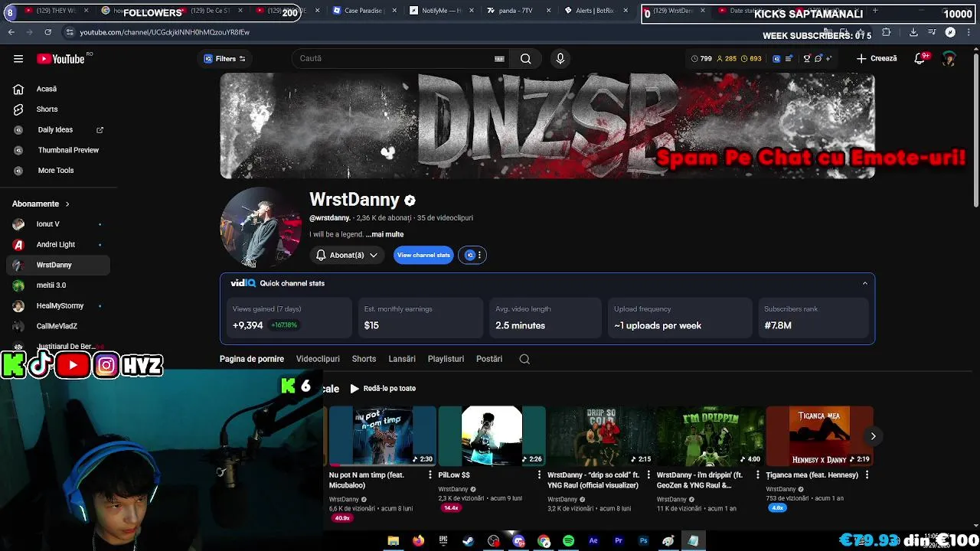Open more options for Nu pot N am timp
The image size is (980, 551).
click(430, 475)
